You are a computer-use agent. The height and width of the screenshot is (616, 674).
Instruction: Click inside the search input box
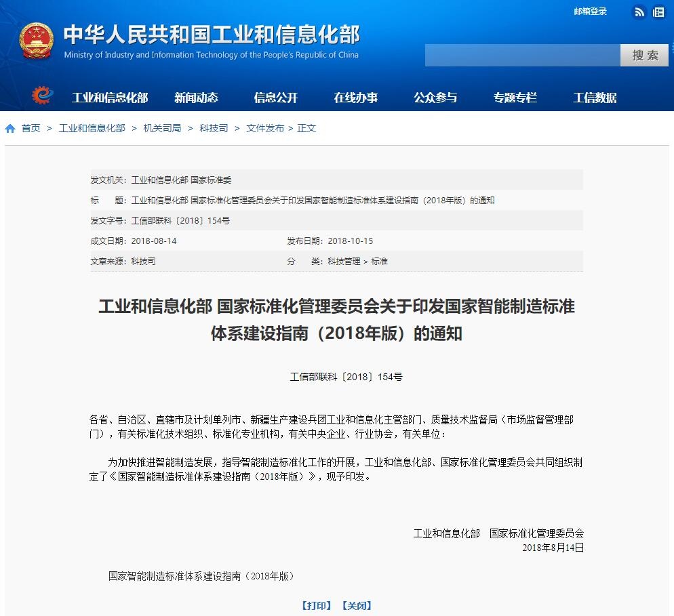click(x=522, y=56)
